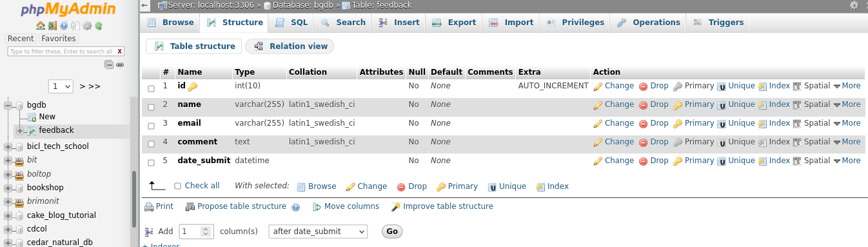Screen dimensions: 868x247
Task: Click New under bgdb in tree
Action: [x=47, y=117]
